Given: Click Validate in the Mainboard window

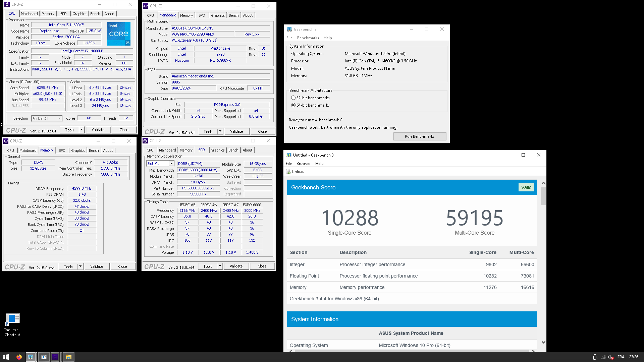Looking at the screenshot, I should 236,131.
